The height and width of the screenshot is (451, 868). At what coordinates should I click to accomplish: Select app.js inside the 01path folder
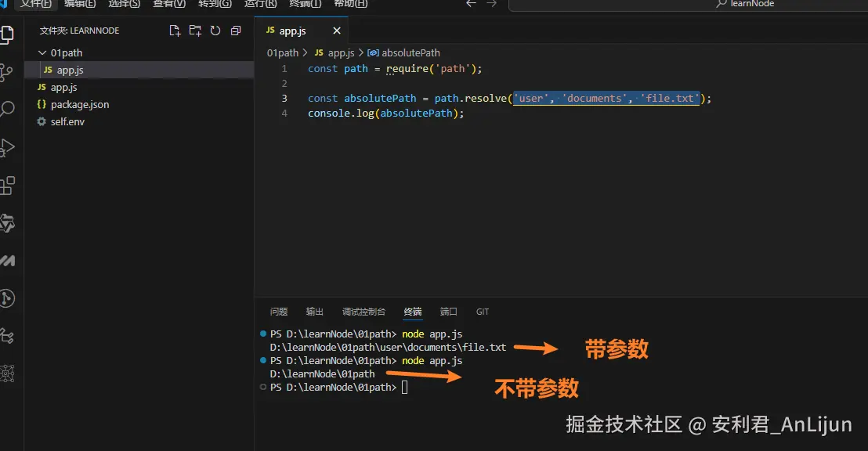139,70
